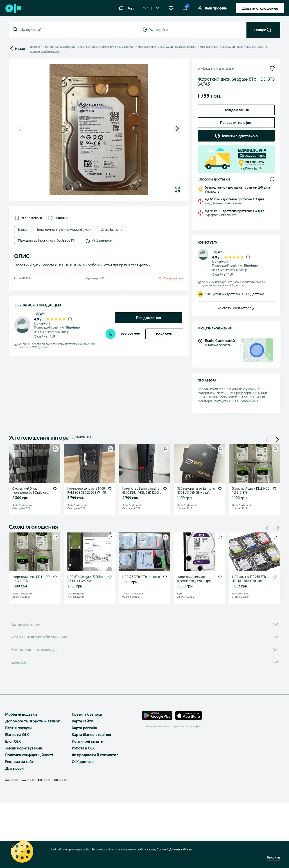Open saved favorites heart in header

[x=171, y=8]
